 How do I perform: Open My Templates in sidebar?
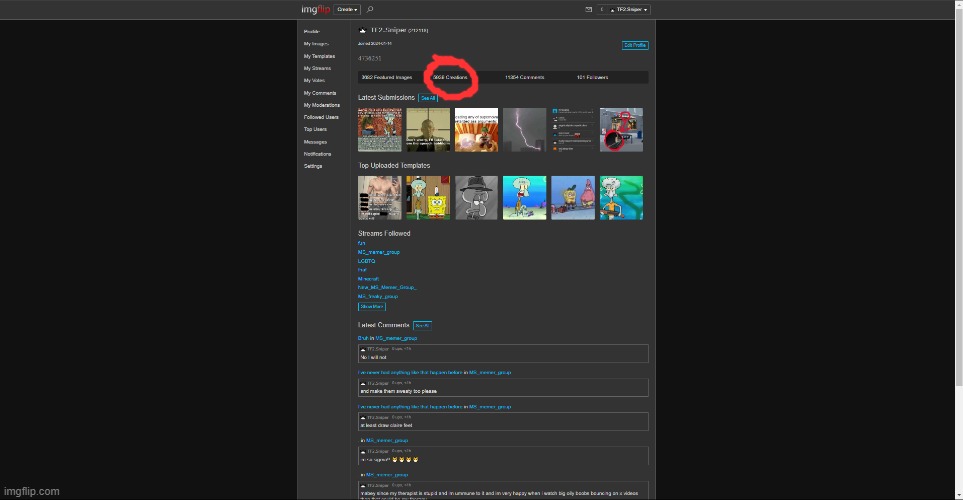[319, 56]
